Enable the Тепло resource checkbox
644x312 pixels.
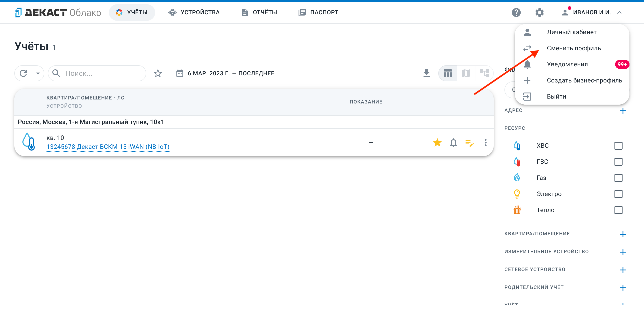(618, 210)
